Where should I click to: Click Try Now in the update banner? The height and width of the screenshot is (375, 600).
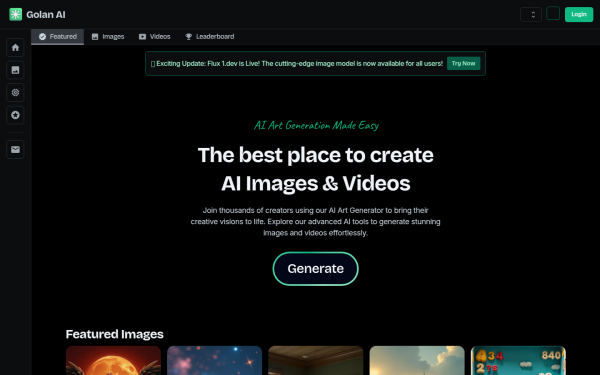click(x=463, y=64)
